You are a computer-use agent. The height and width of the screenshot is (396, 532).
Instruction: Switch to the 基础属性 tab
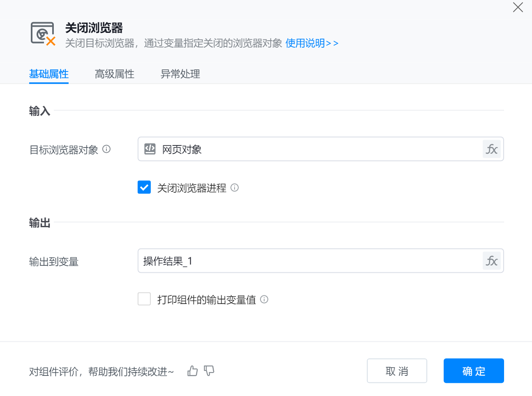pos(49,74)
